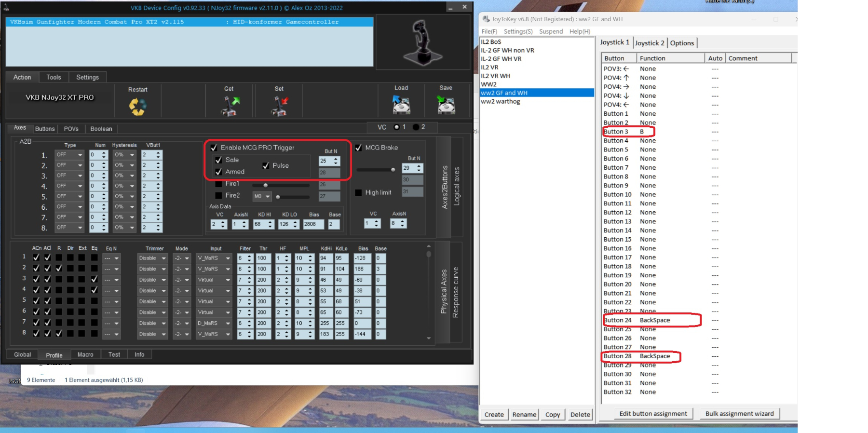The image size is (868, 433).
Task: Open Input D_MaRS dropdown for axis row 7
Action: point(214,323)
